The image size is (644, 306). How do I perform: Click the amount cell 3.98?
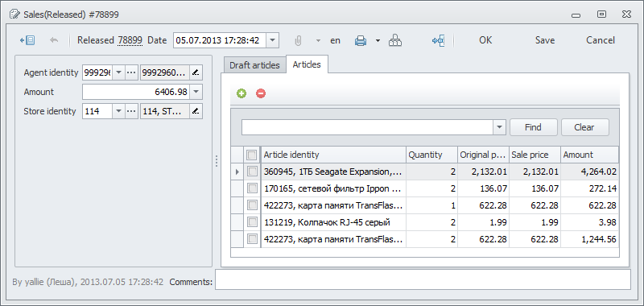click(x=589, y=222)
